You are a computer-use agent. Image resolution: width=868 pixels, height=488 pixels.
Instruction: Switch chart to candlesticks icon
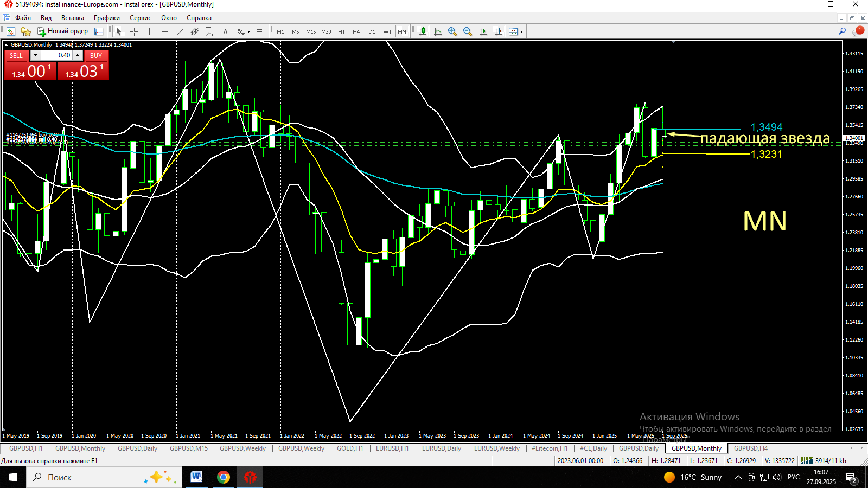423,31
